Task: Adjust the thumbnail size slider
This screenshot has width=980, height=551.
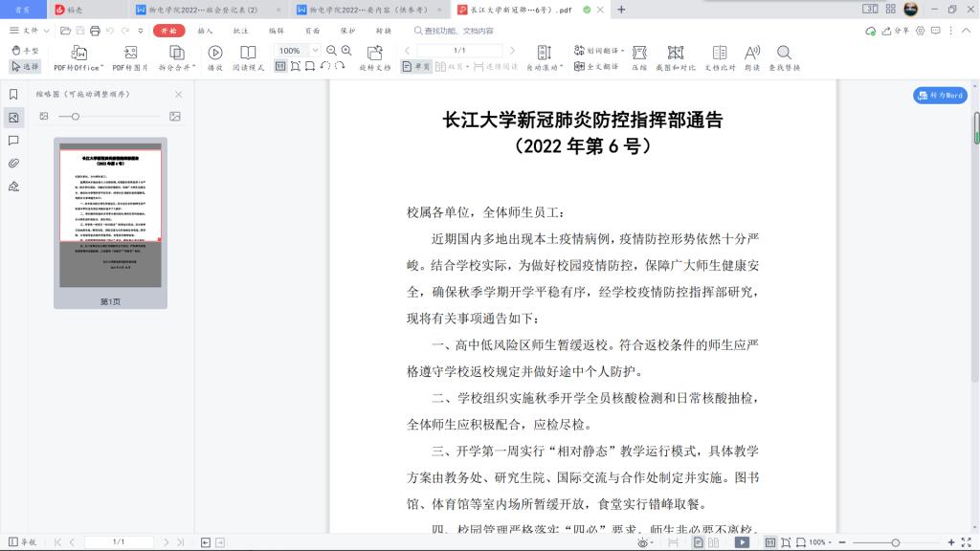Action: point(76,117)
